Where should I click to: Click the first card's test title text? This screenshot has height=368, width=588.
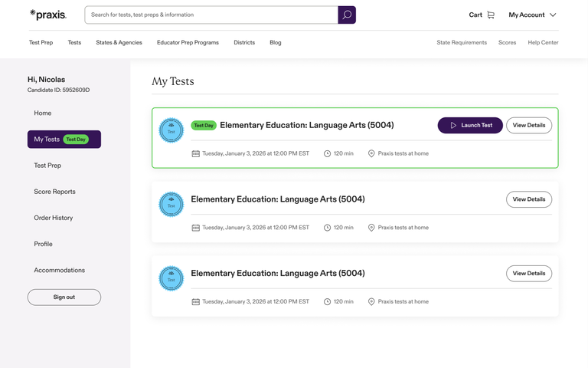tap(307, 125)
